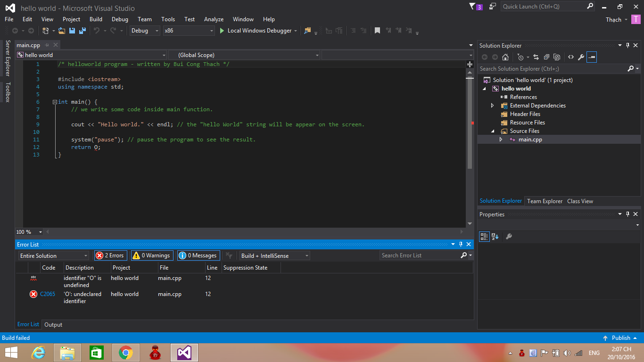Click View Code icon in Solution Explorer
Viewport: 644px width, 362px height.
pos(571,57)
